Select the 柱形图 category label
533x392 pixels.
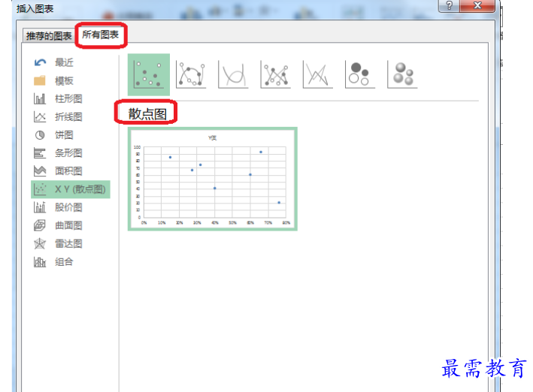(68, 99)
